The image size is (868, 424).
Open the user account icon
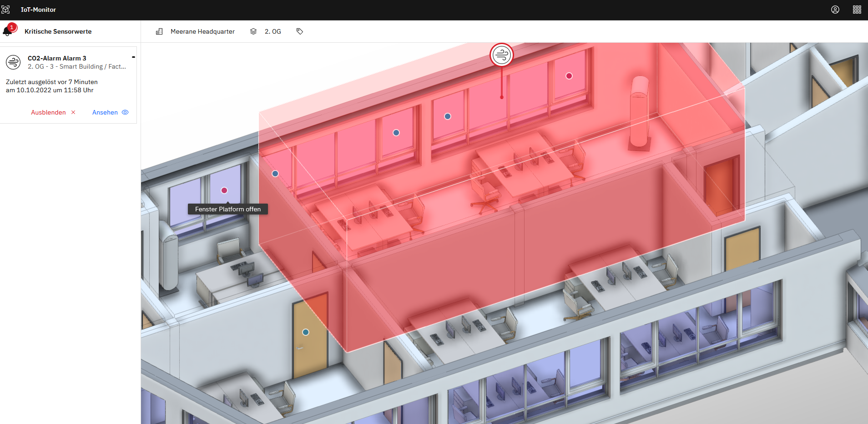click(x=835, y=10)
